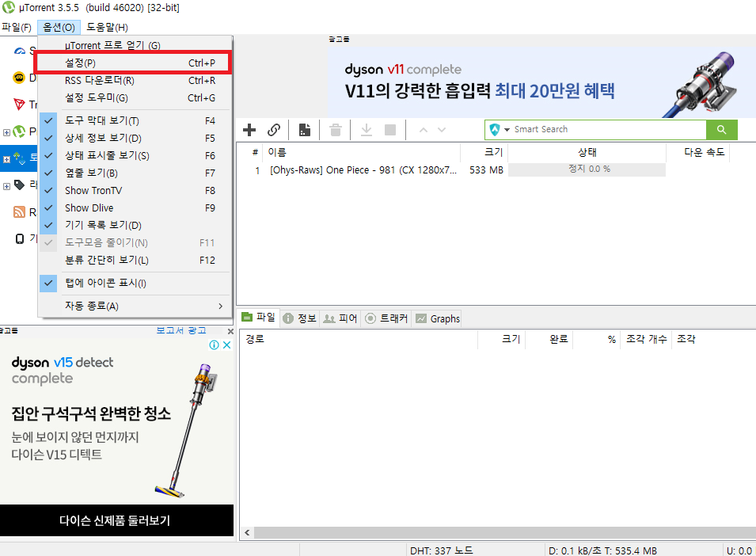Click the Stop Torrent square icon
This screenshot has height=556, width=756.
(390, 130)
